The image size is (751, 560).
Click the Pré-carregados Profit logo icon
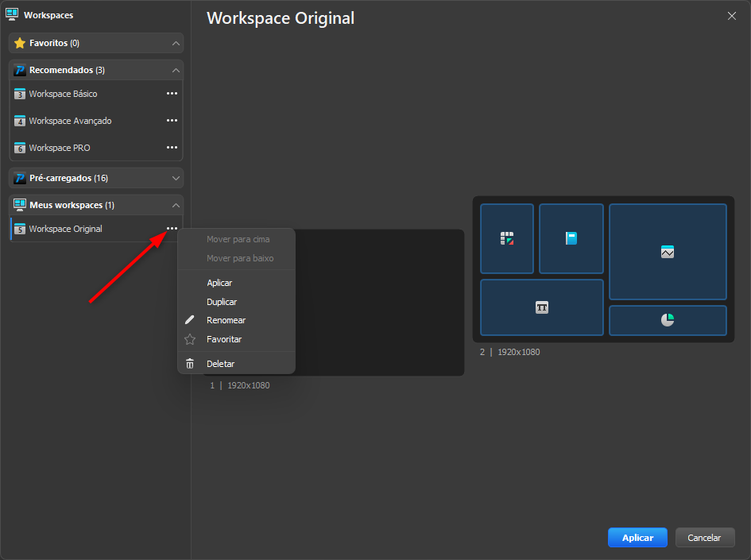coord(20,178)
